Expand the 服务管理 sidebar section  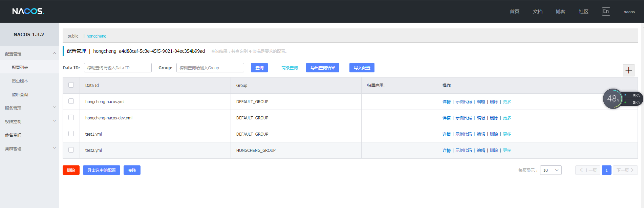[29, 108]
